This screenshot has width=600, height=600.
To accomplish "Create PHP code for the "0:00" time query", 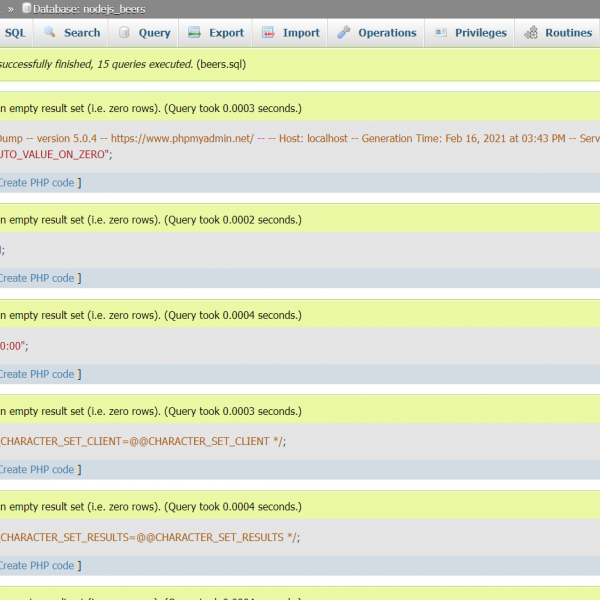I will [37, 374].
